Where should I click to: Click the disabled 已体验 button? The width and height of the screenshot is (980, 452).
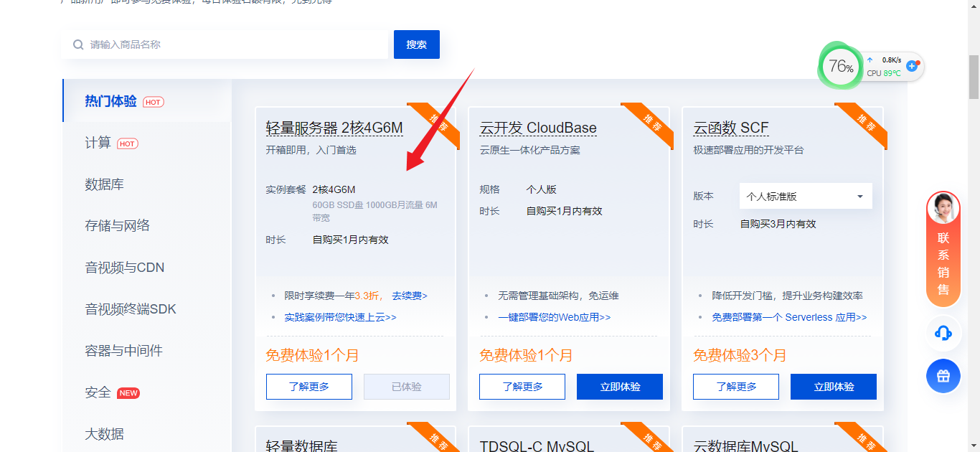(x=407, y=387)
